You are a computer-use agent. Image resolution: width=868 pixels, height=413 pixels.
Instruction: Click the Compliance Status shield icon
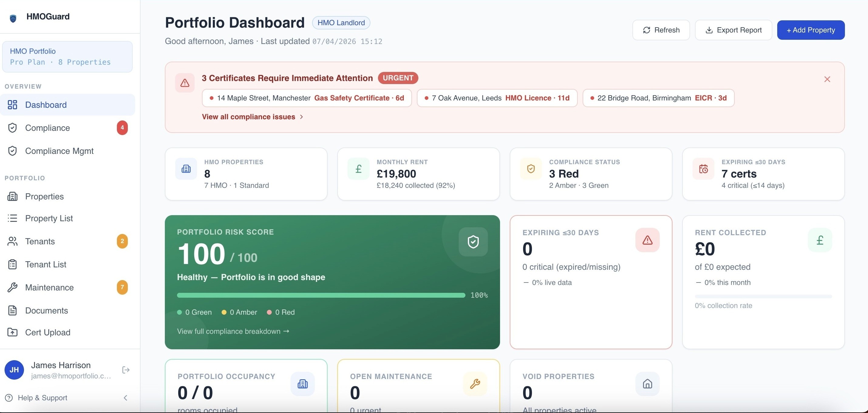[x=531, y=169]
